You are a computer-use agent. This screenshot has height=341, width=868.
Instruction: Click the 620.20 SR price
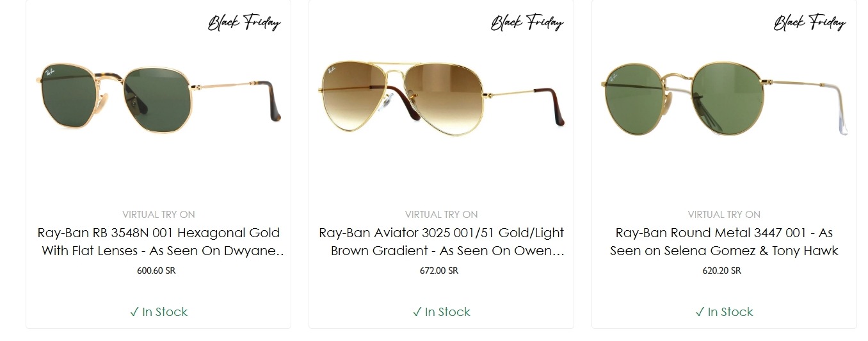coord(722,270)
